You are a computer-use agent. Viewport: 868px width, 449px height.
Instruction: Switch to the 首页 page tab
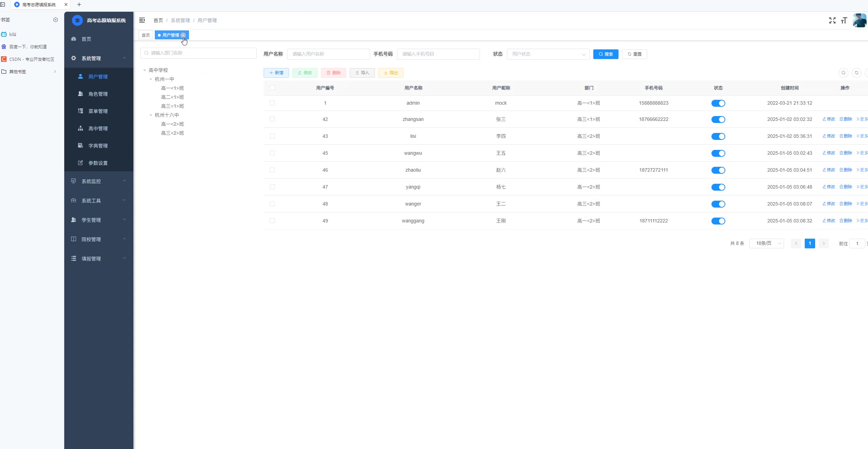coord(146,35)
